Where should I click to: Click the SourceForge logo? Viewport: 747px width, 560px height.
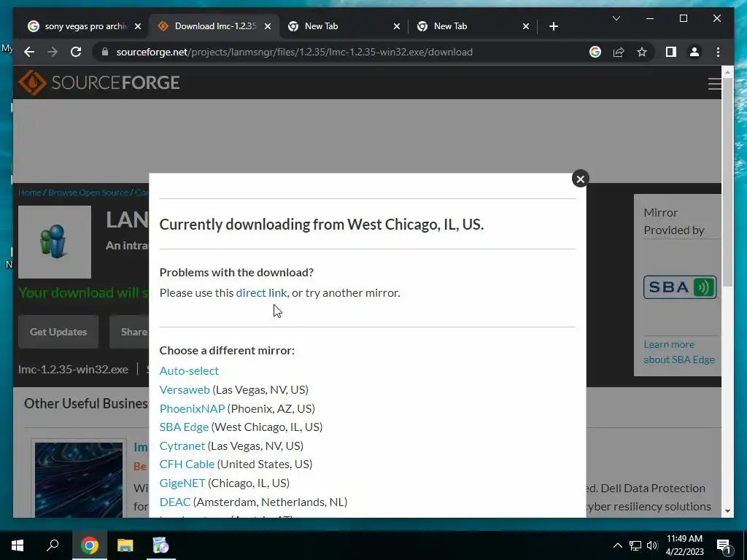[99, 82]
